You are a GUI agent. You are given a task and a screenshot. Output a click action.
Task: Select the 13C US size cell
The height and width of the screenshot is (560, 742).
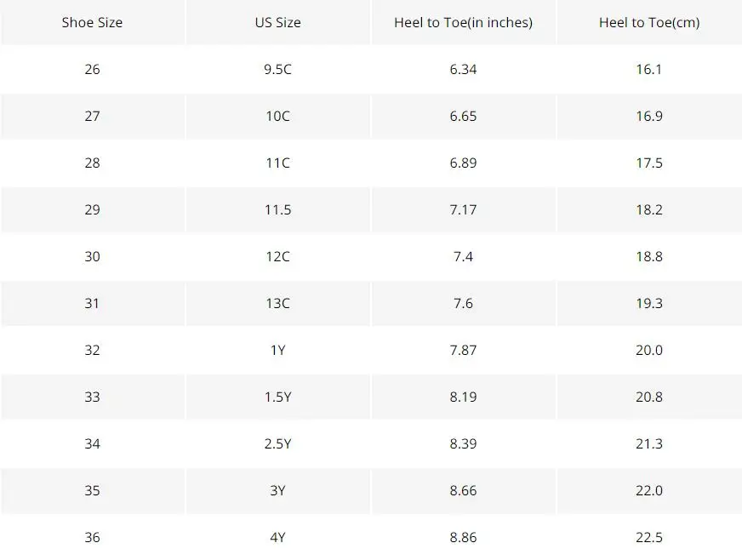[x=277, y=304]
